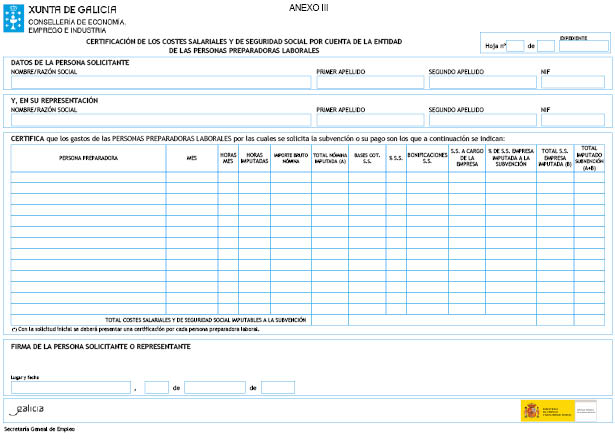Click the Xunta de Galicia coat of arms
This screenshot has height=439, width=615.
[x=15, y=18]
